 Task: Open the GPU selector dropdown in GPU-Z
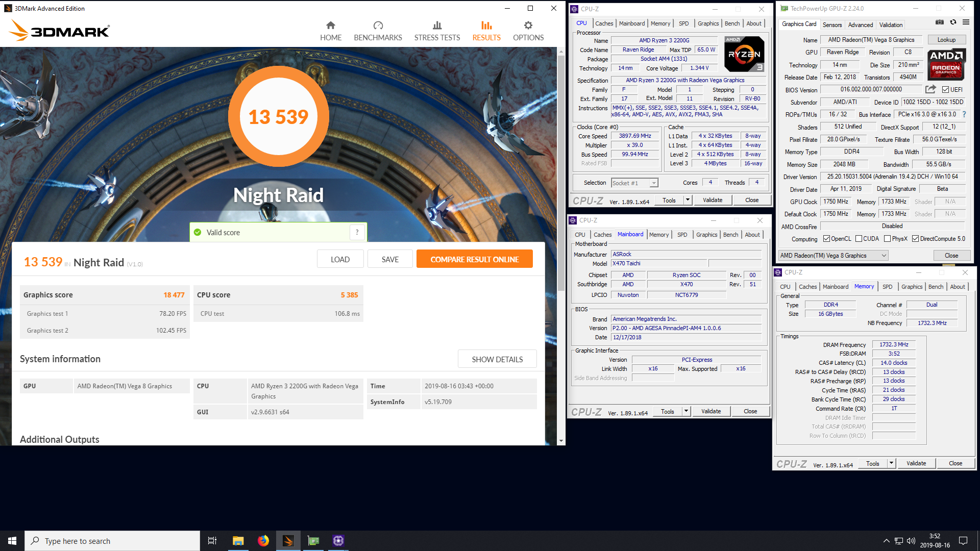834,256
